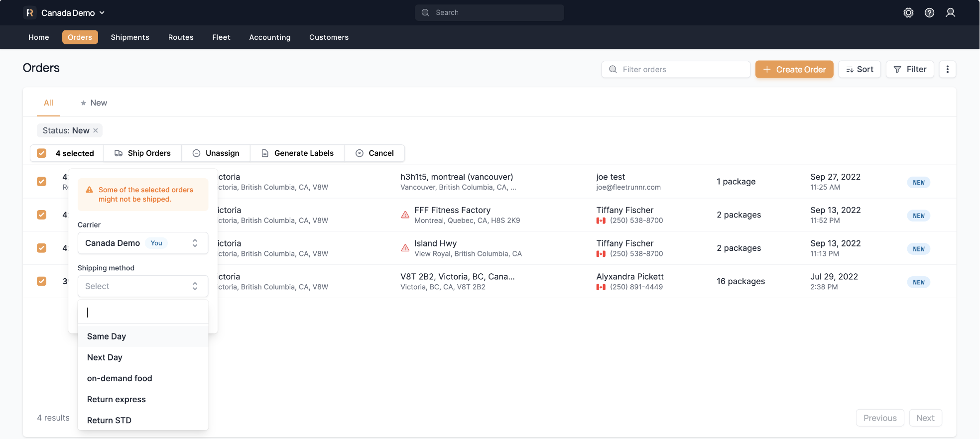
Task: Click the warning icon beside FFF Fitness Factory
Action: pos(405,215)
